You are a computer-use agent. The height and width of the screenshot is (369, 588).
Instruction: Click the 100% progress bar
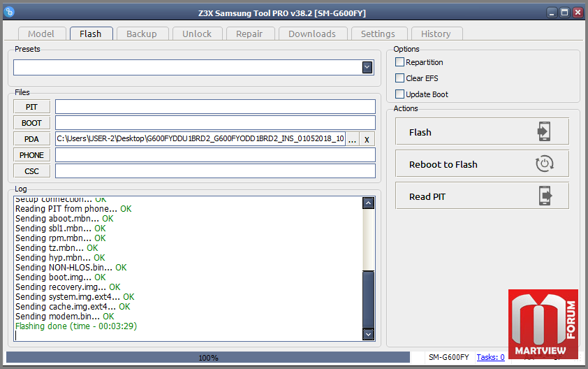coord(208,357)
